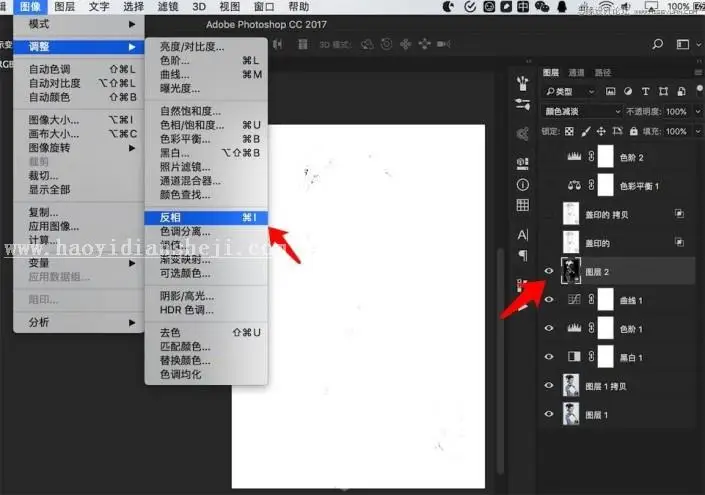Hide the 色阶 1 adjustment layer

click(549, 328)
